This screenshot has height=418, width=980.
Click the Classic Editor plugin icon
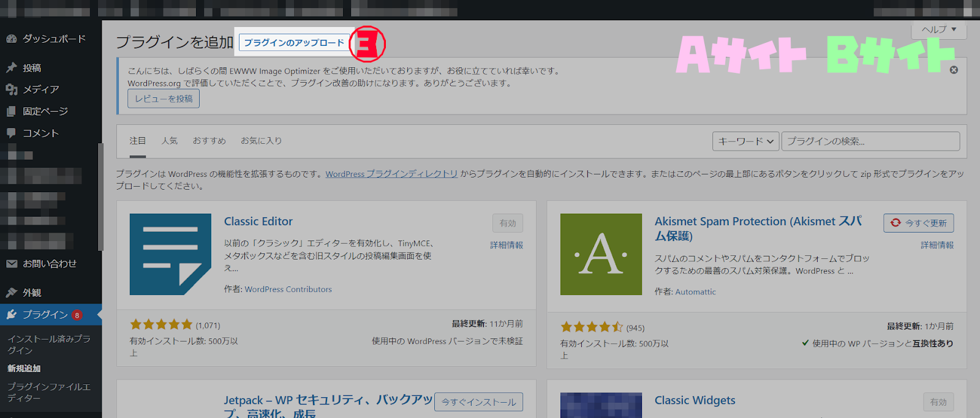[170, 254]
